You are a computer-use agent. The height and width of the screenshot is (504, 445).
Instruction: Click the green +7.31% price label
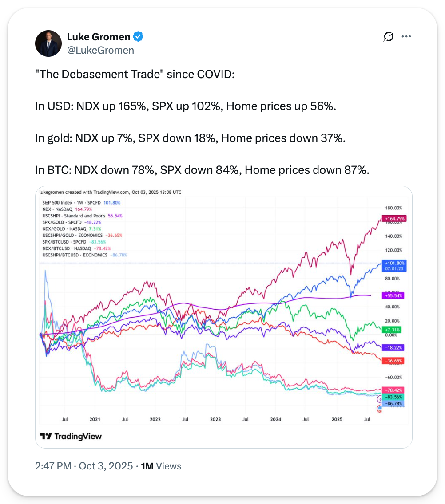392,330
